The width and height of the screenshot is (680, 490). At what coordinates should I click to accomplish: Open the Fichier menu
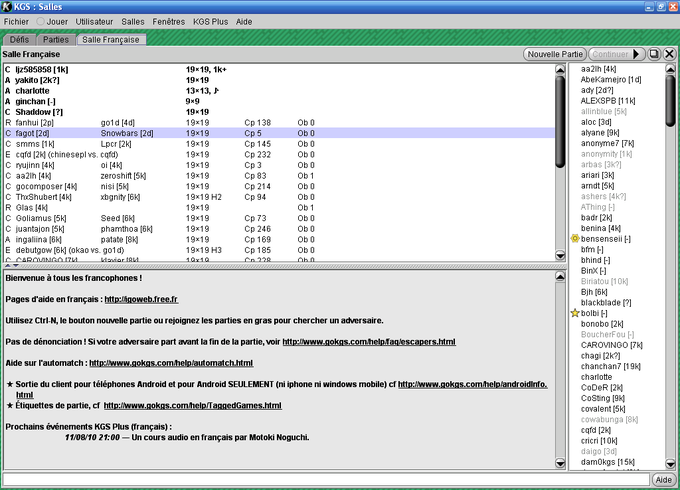pos(16,22)
